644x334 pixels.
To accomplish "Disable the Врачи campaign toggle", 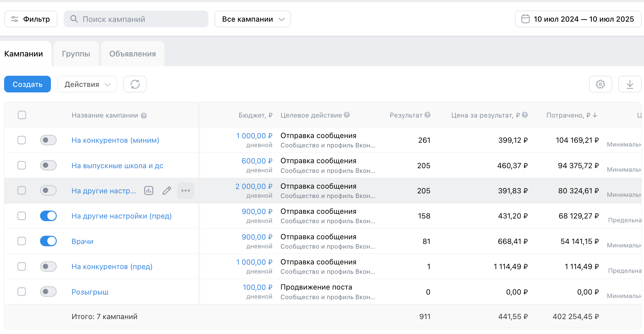I will click(48, 241).
